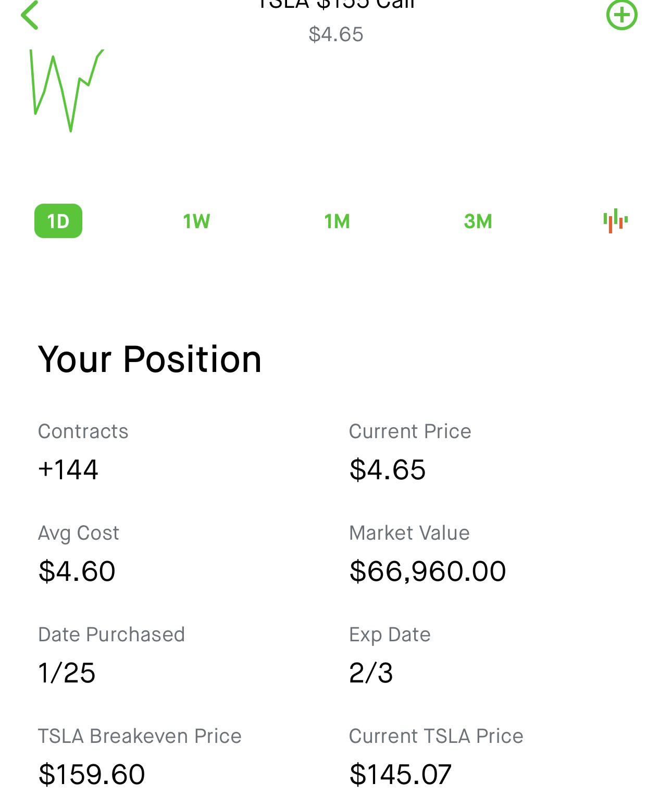Select the 1M time range
The width and height of the screenshot is (672, 808).
[337, 221]
